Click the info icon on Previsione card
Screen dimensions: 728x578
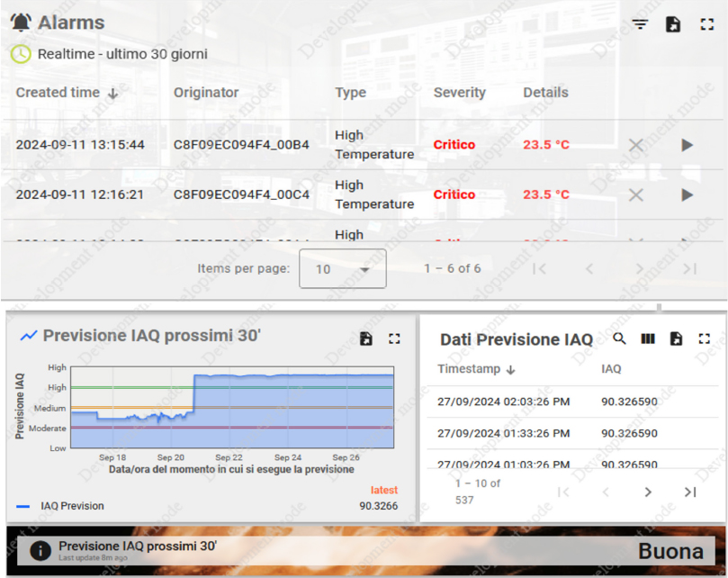pos(40,551)
